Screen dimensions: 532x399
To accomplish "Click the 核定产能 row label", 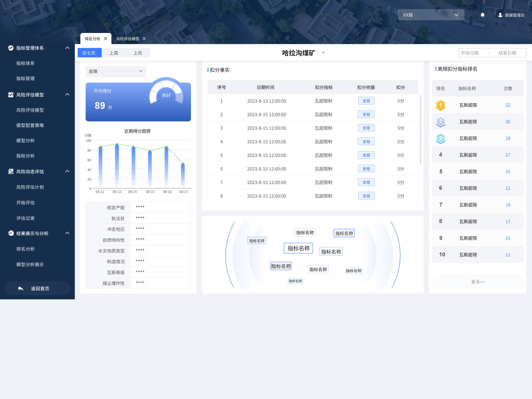I will click(x=115, y=207).
